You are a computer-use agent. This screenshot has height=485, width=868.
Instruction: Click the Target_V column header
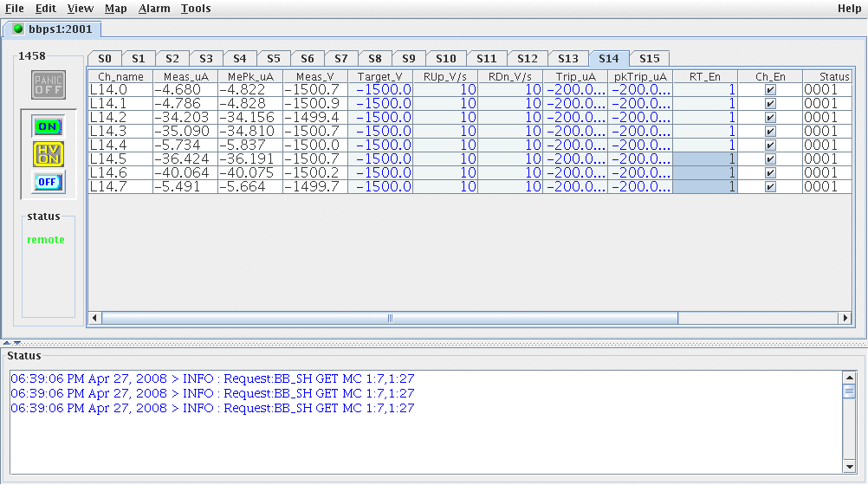point(380,76)
